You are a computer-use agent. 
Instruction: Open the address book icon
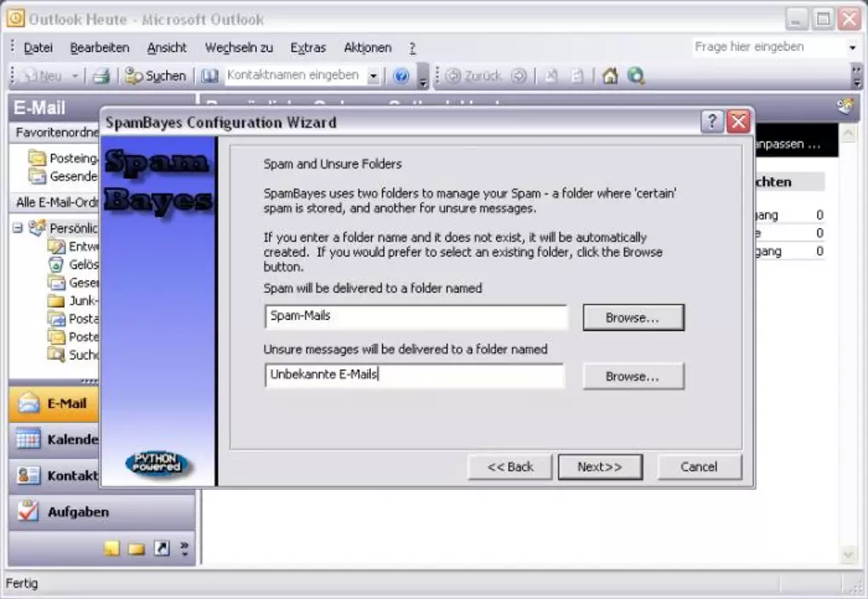(x=210, y=76)
